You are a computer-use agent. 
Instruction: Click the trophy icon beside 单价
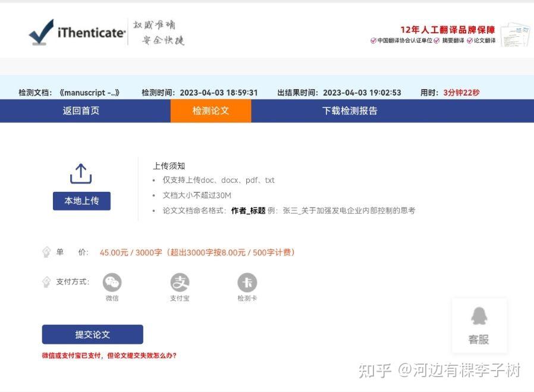(x=46, y=251)
